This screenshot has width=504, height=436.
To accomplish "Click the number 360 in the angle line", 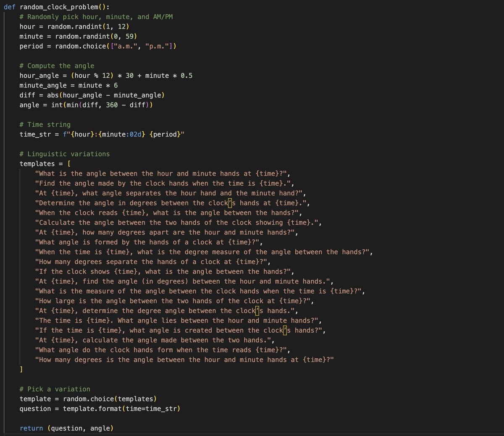I will coord(112,105).
